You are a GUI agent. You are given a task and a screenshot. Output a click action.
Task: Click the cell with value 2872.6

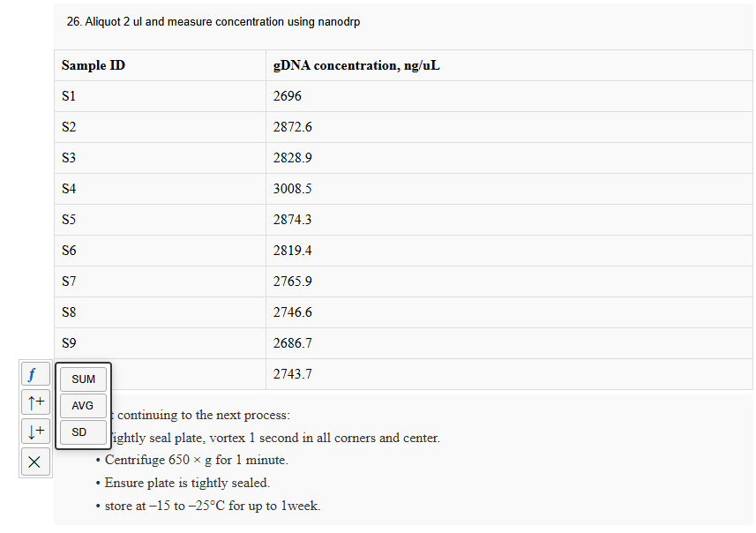(x=293, y=127)
